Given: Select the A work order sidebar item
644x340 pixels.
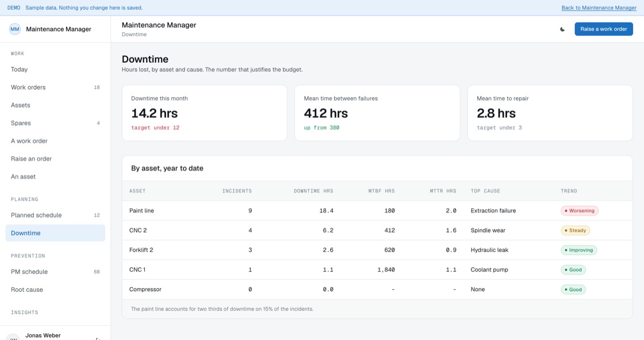Looking at the screenshot, I should 55,141.
